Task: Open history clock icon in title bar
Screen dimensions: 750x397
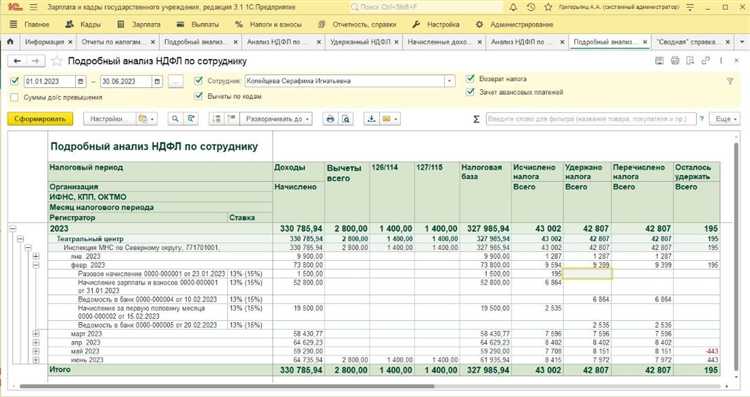Action: (x=531, y=7)
